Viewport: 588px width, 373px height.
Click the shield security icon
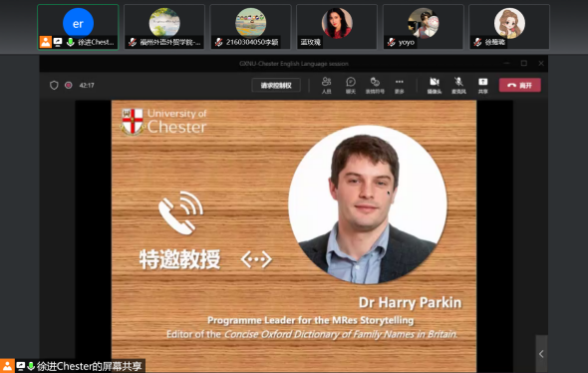coord(54,85)
